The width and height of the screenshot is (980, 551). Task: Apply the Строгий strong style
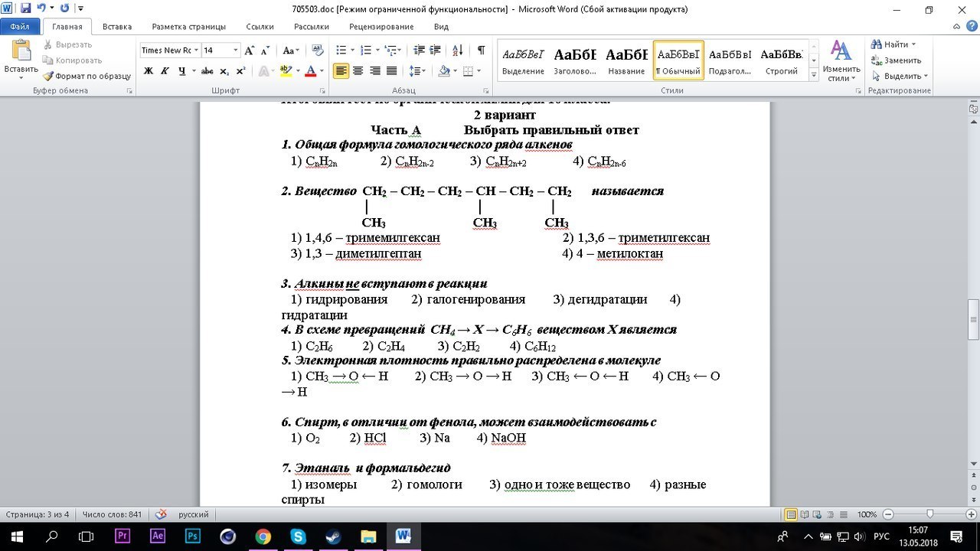pyautogui.click(x=782, y=60)
